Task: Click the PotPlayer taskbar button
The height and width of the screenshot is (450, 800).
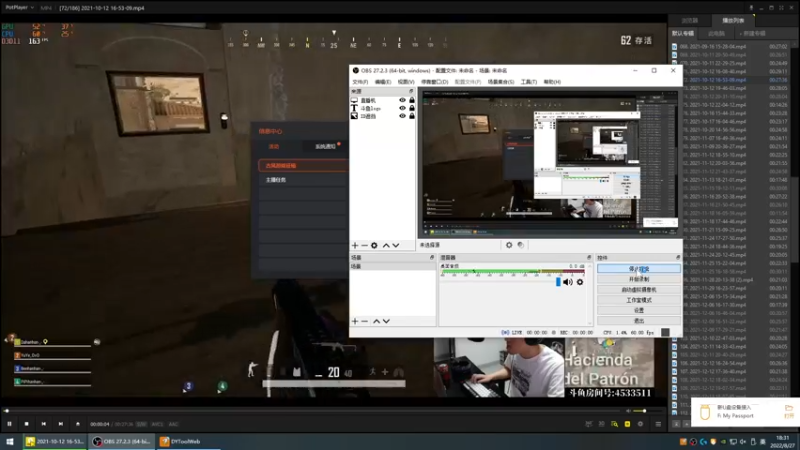Action: (x=55, y=441)
